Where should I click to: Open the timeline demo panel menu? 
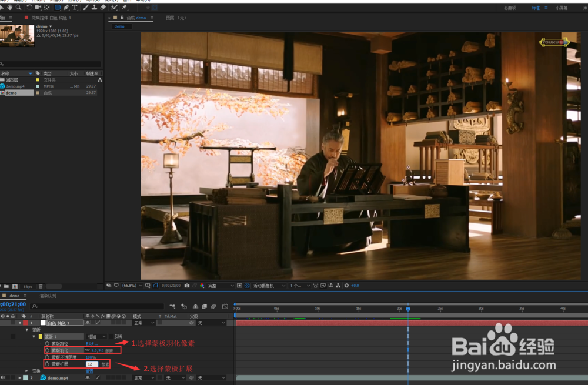point(25,296)
